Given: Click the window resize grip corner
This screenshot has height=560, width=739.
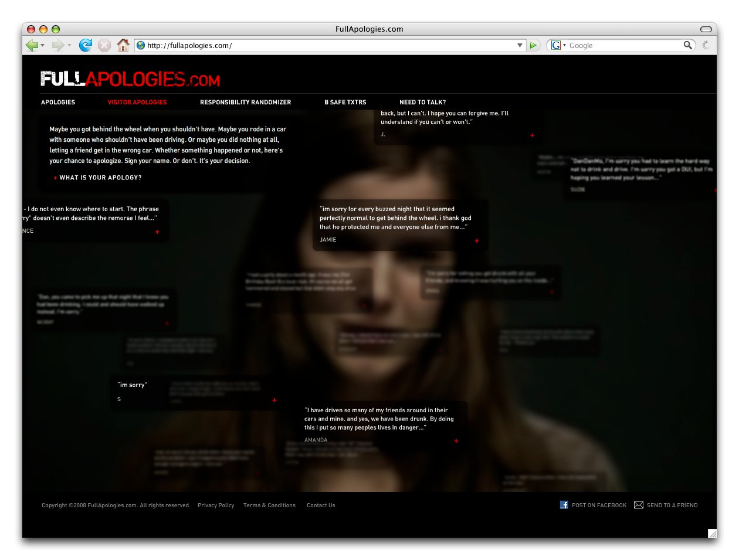Looking at the screenshot, I should pos(712,533).
